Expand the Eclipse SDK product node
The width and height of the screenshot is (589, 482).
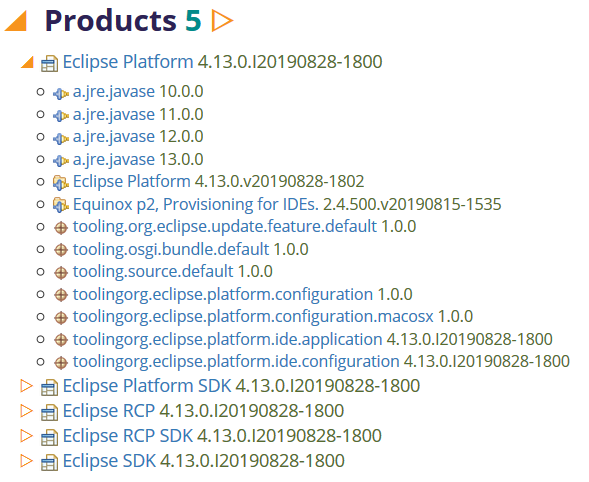point(26,461)
